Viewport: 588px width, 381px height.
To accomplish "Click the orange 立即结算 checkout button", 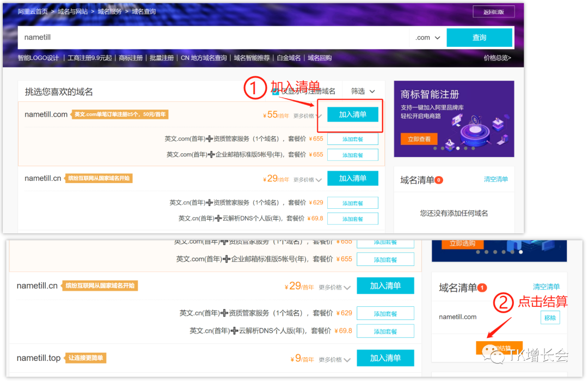I will (499, 348).
